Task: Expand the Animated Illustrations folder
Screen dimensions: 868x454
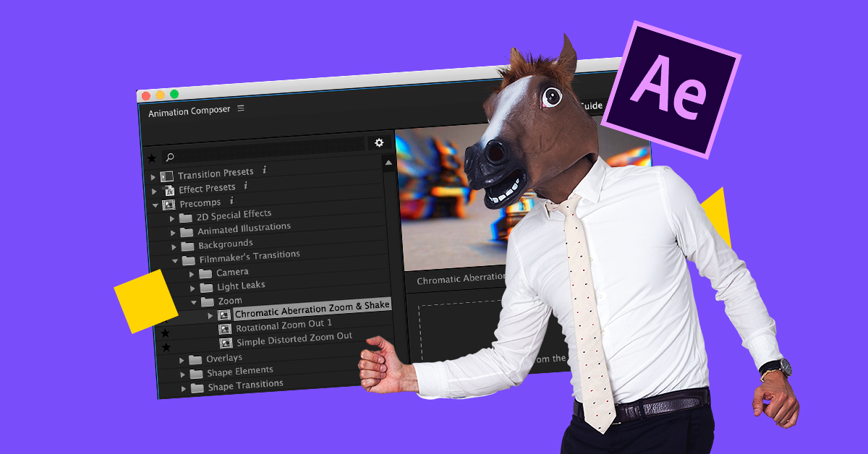Action: coord(173,233)
